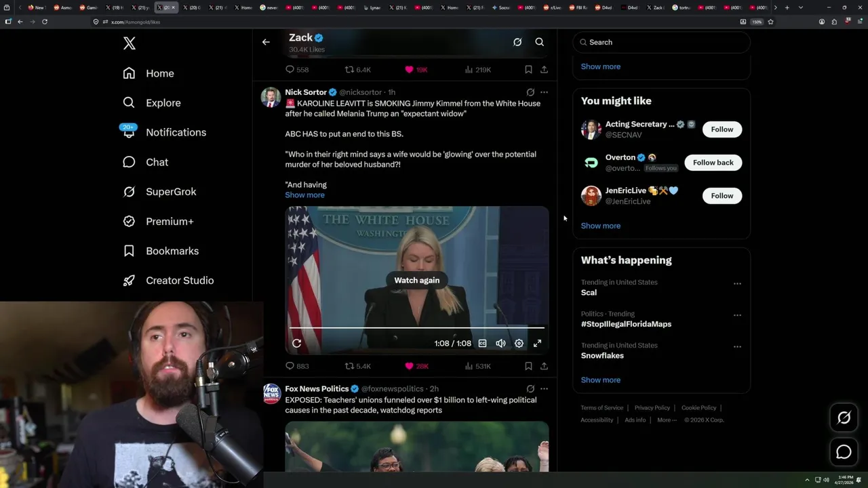This screenshot has width=868, height=488.
Task: Unlike the post with 28K likes
Action: click(416, 366)
